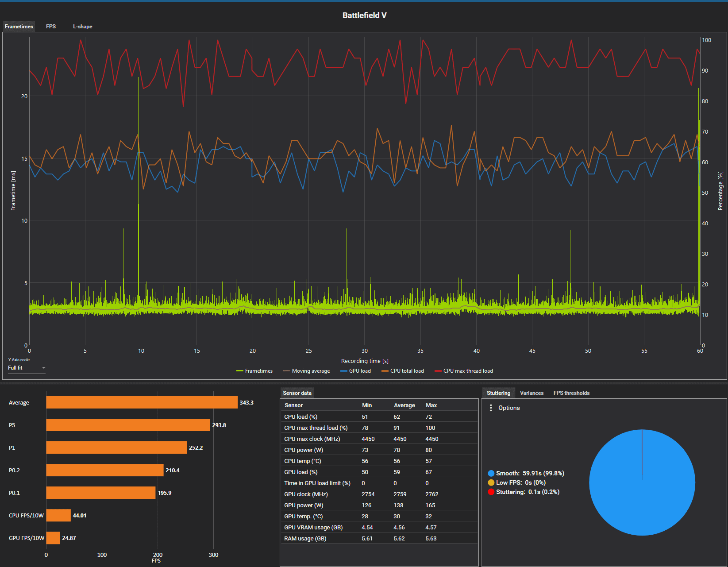Switch to the Frametimes tab
Screen dimensions: 728x567
tap(19, 27)
